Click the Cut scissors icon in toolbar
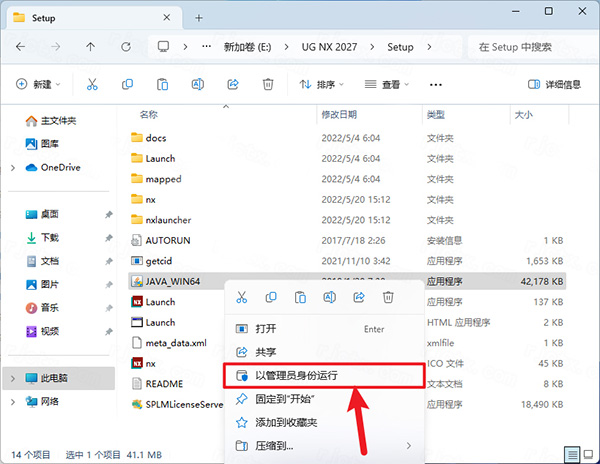Screen dimensions: 600x464 [92, 85]
